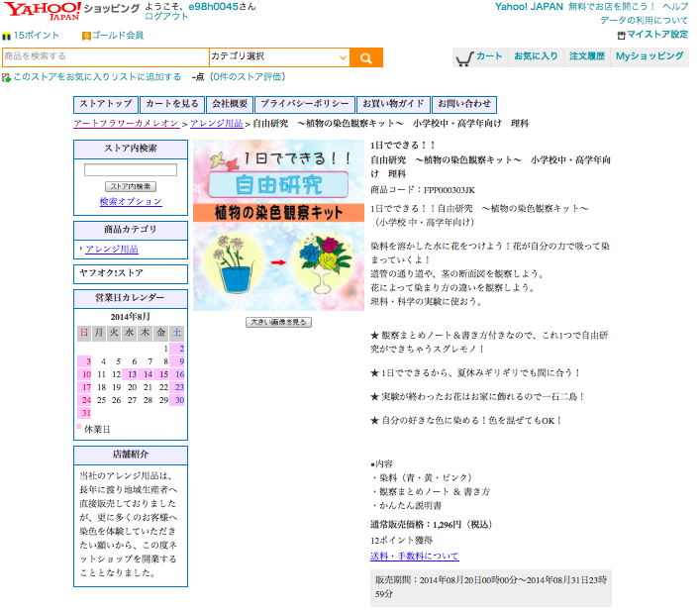Click the Yahoo! JAPAN shopping logo
The image size is (700, 611).
71,11
